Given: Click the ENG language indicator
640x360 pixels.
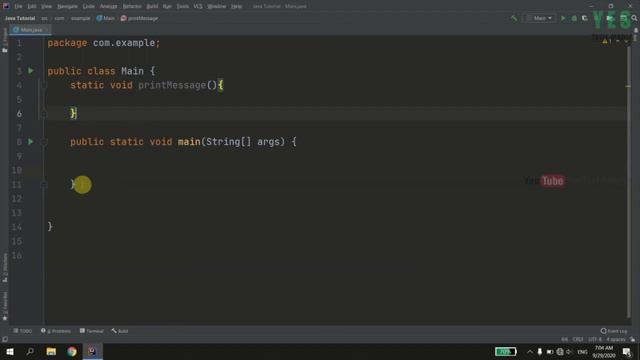Looking at the screenshot, I should pyautogui.click(x=582, y=351).
